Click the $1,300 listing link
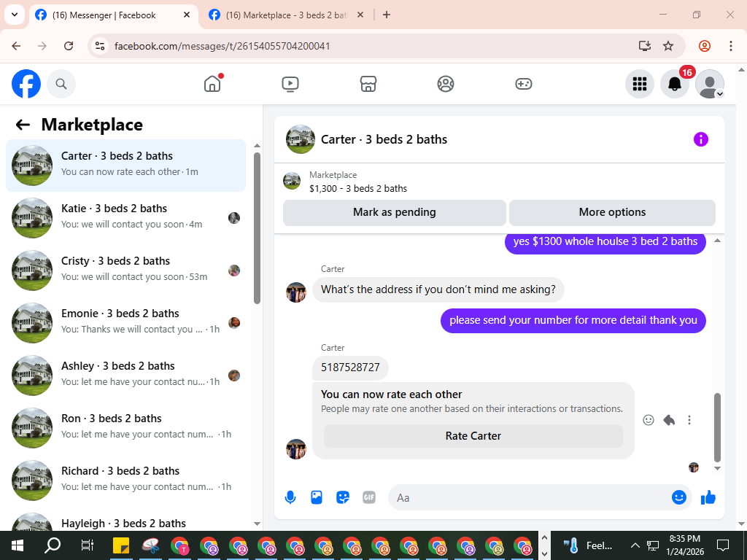This screenshot has height=560, width=747. coord(357,189)
